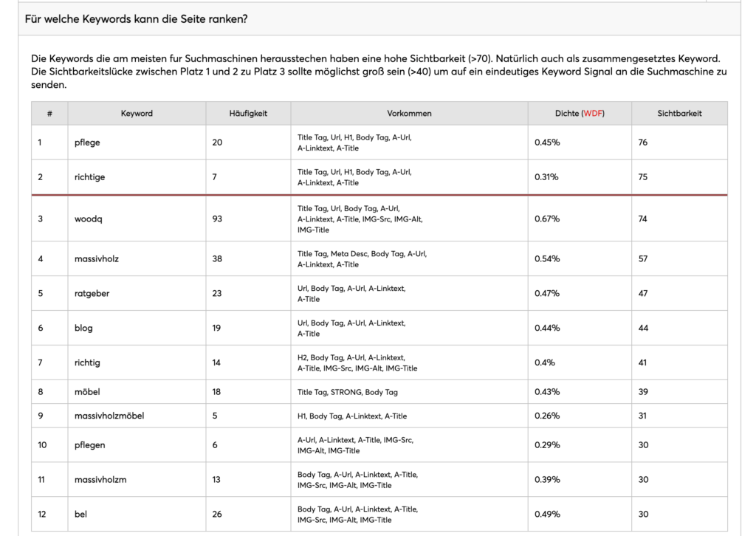Click the massivholzmöbel keyword
756x536 pixels.
[109, 416]
